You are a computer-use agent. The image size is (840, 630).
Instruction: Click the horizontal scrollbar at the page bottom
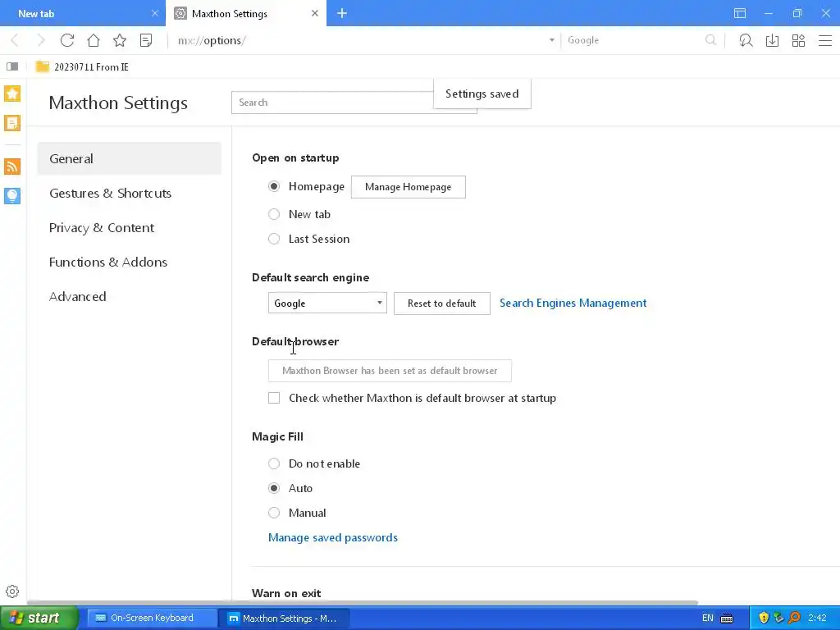362,603
